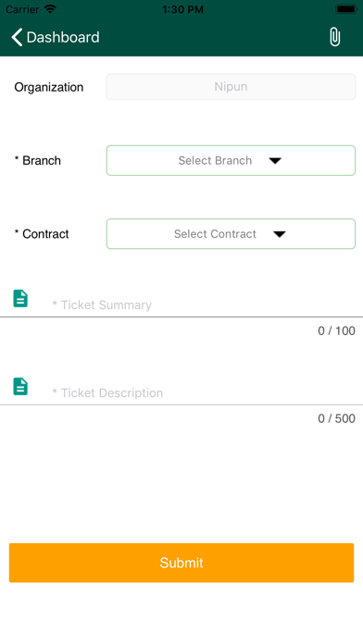This screenshot has height=644, width=363.
Task: Click the Branch label
Action: [37, 161]
